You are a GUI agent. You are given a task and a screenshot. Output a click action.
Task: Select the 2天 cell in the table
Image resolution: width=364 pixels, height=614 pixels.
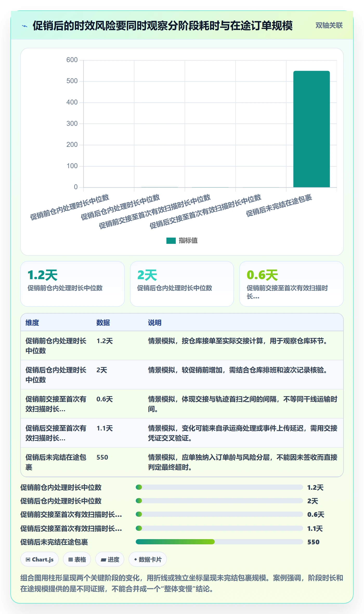click(102, 370)
